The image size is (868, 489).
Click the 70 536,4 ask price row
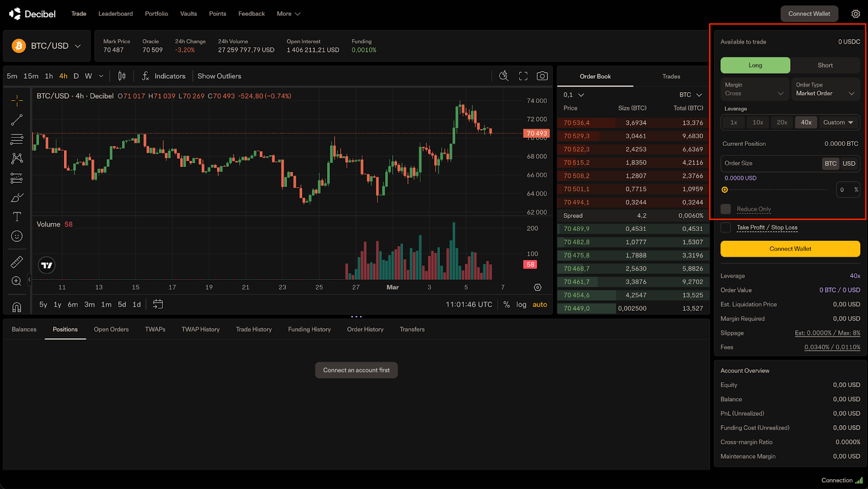(633, 123)
